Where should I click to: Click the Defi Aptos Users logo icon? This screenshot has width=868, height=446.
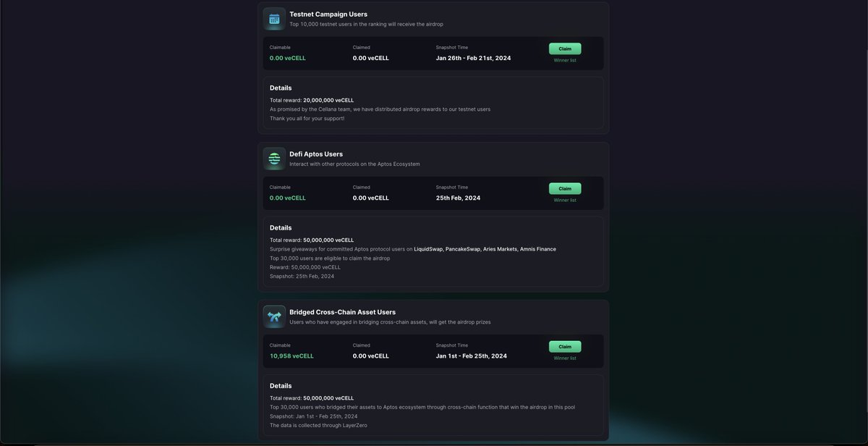pos(274,159)
